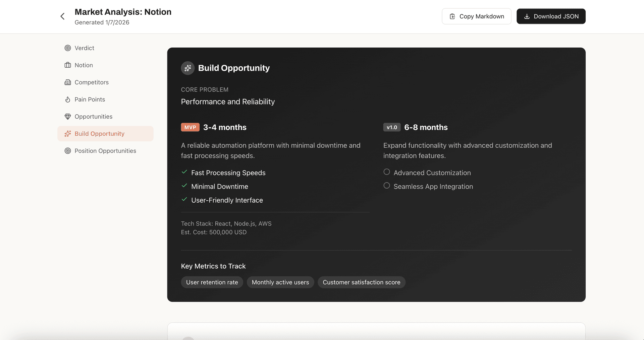Click the Notion briefcase icon in sidebar
Image resolution: width=644 pixels, height=340 pixels.
68,65
